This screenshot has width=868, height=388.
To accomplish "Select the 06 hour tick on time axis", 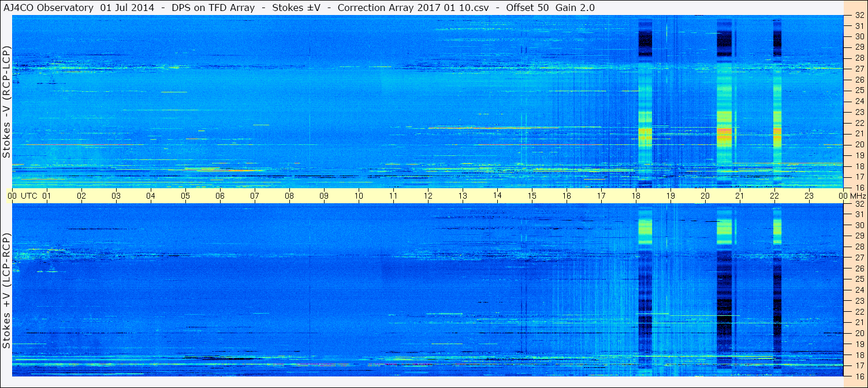I will [220, 196].
